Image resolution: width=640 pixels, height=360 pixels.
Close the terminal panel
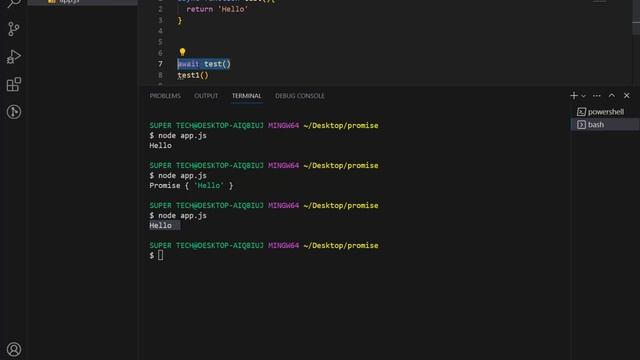(627, 96)
